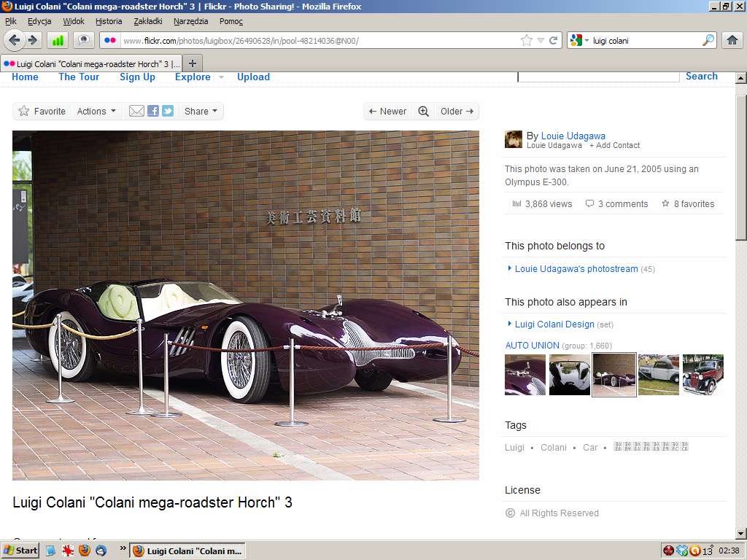
Task: Open Louie Udagawa's photostream link
Action: pos(576,268)
